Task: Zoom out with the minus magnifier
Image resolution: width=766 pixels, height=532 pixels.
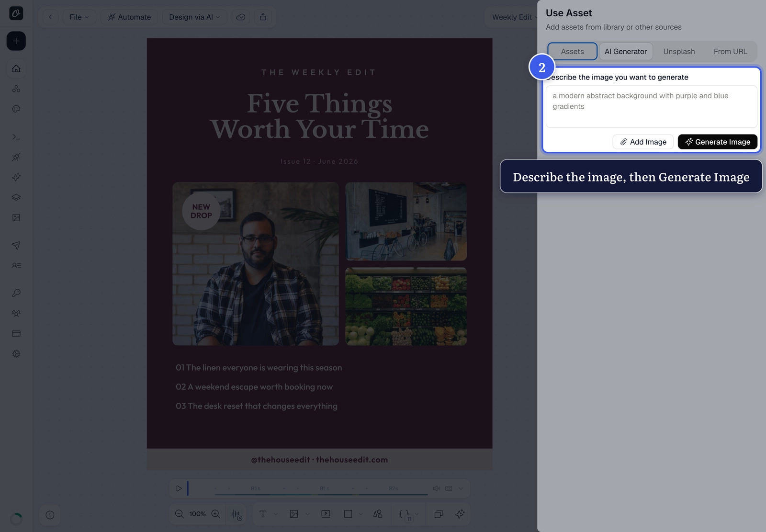Action: tap(180, 514)
